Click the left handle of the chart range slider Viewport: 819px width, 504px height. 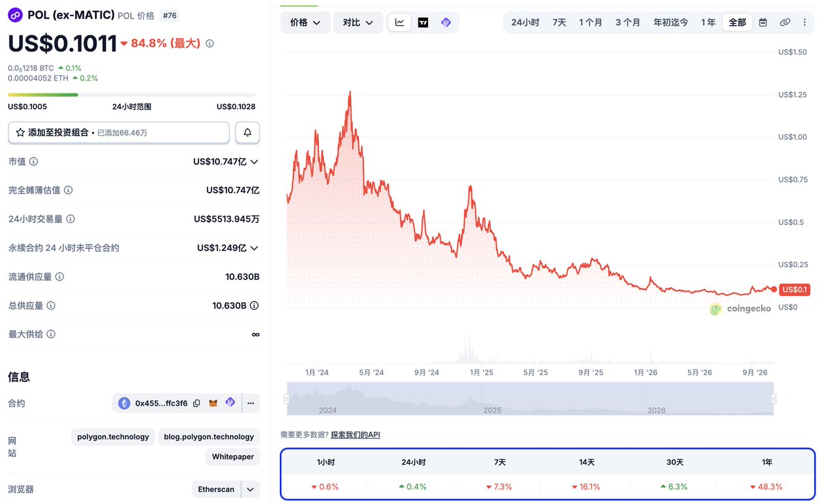coord(287,398)
